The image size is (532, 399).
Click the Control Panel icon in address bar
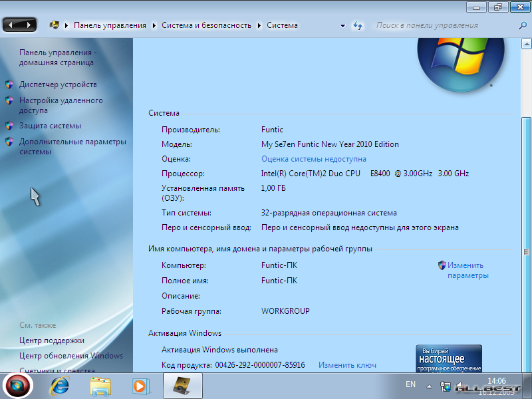pyautogui.click(x=55, y=25)
